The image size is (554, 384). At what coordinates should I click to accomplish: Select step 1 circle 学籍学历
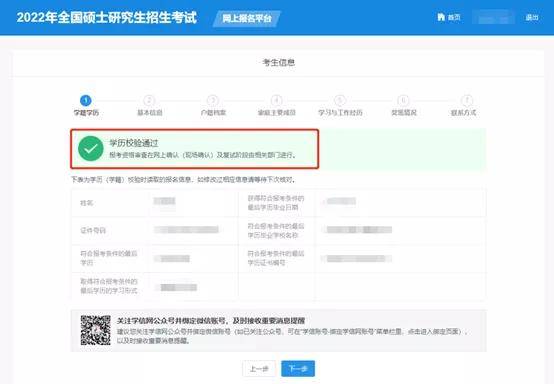coord(86,100)
